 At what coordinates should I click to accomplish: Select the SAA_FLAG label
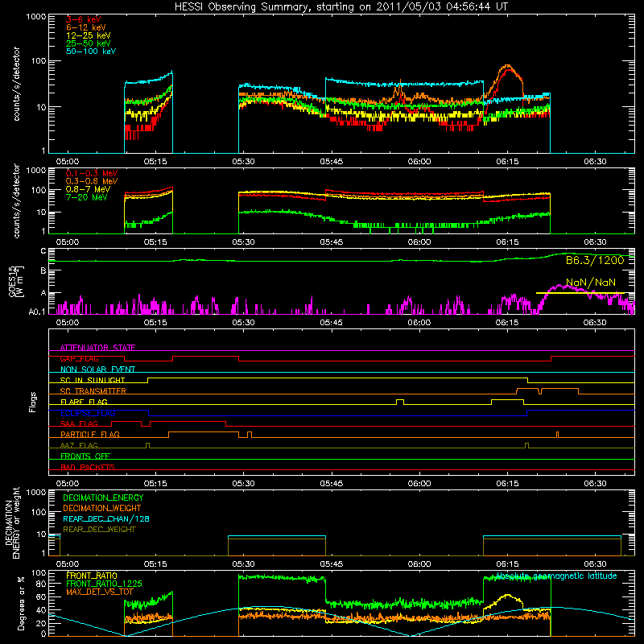coord(79,423)
